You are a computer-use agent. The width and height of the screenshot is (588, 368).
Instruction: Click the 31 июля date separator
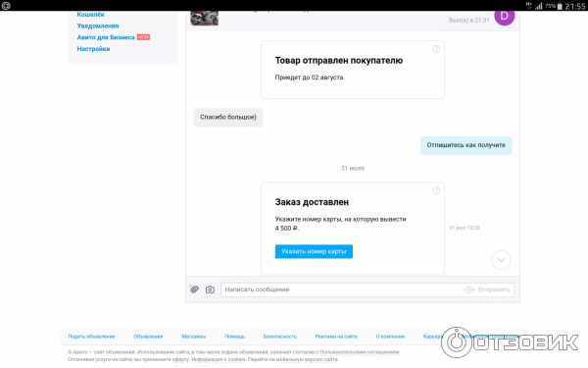click(x=353, y=168)
